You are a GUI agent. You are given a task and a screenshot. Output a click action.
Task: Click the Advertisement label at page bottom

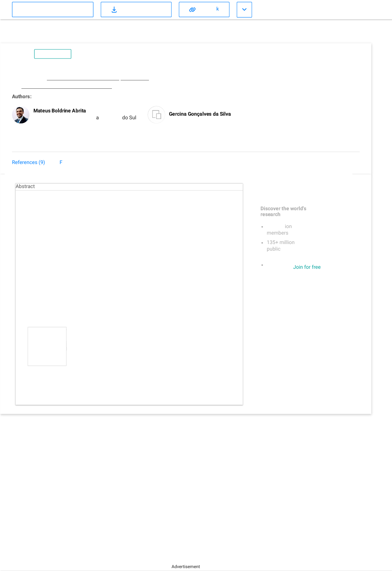tap(186, 567)
